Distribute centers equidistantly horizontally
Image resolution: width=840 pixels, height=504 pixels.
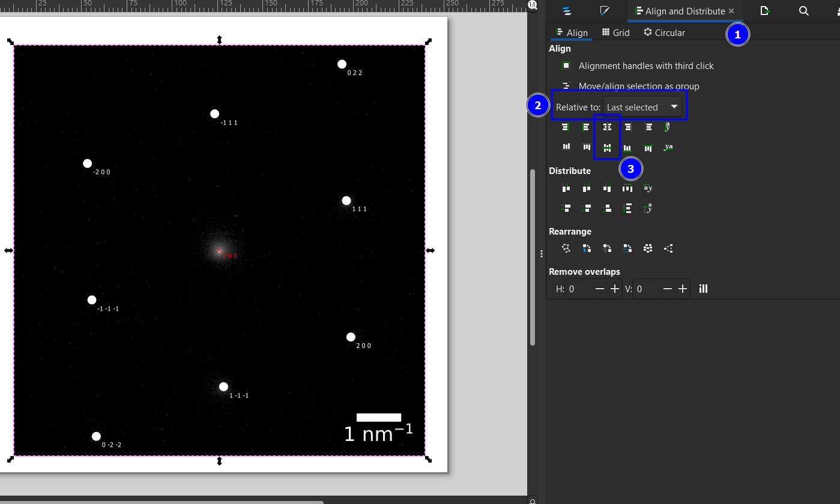[x=586, y=188]
